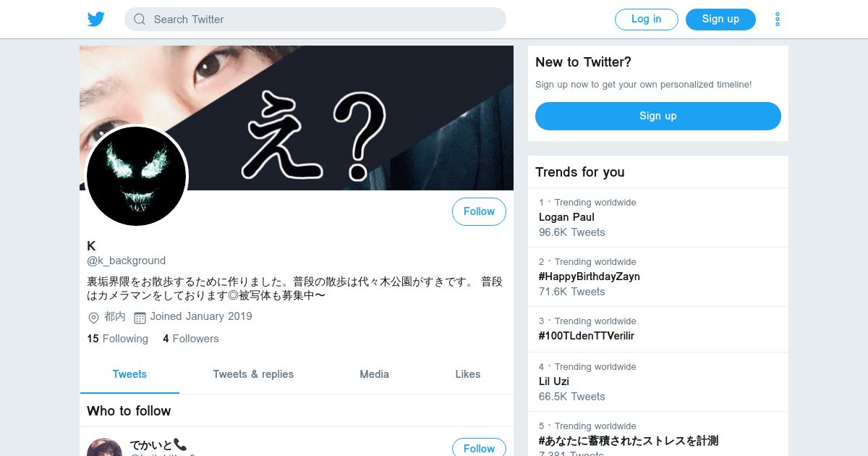This screenshot has height=456, width=868.
Task: Select the Likes tab
Action: click(x=468, y=374)
